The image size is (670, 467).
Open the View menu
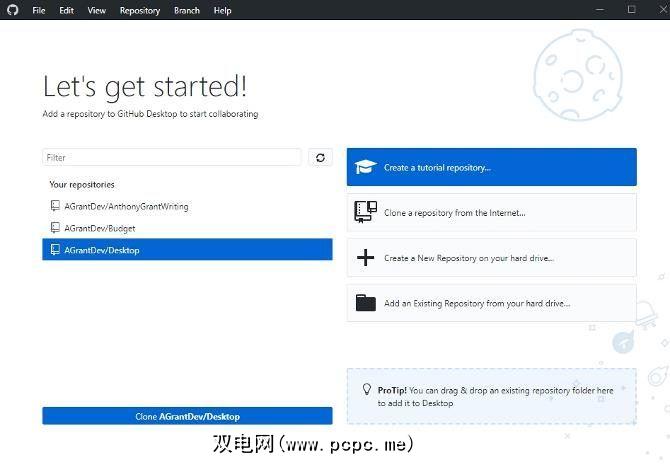pos(97,10)
